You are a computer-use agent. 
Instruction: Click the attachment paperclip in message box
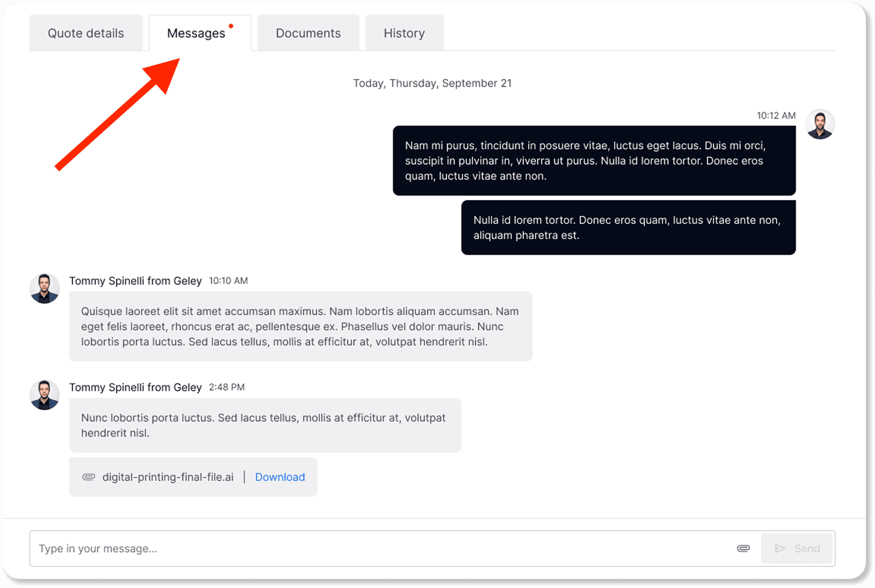coord(743,548)
